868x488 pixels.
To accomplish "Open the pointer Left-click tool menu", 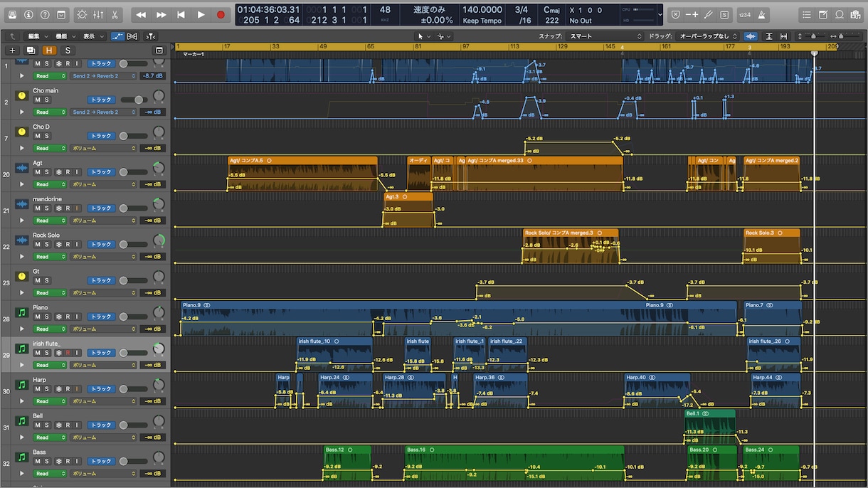I will coord(423,36).
